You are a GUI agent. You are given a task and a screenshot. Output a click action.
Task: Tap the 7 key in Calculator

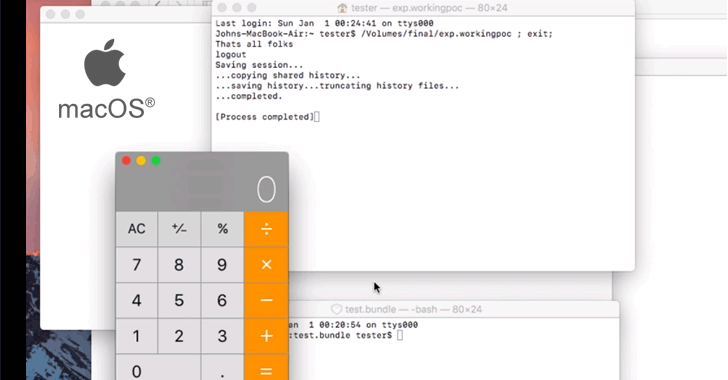136,265
